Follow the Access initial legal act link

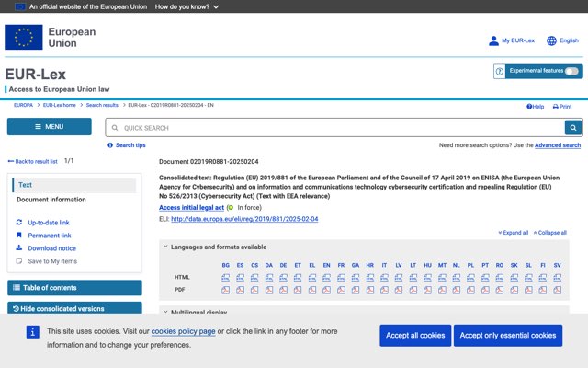[192, 207]
